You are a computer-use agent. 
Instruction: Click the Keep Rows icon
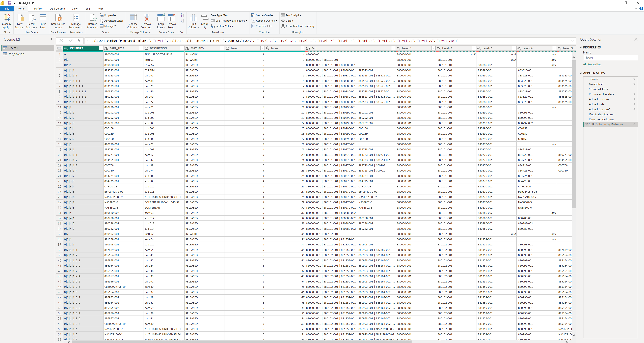coord(161,17)
